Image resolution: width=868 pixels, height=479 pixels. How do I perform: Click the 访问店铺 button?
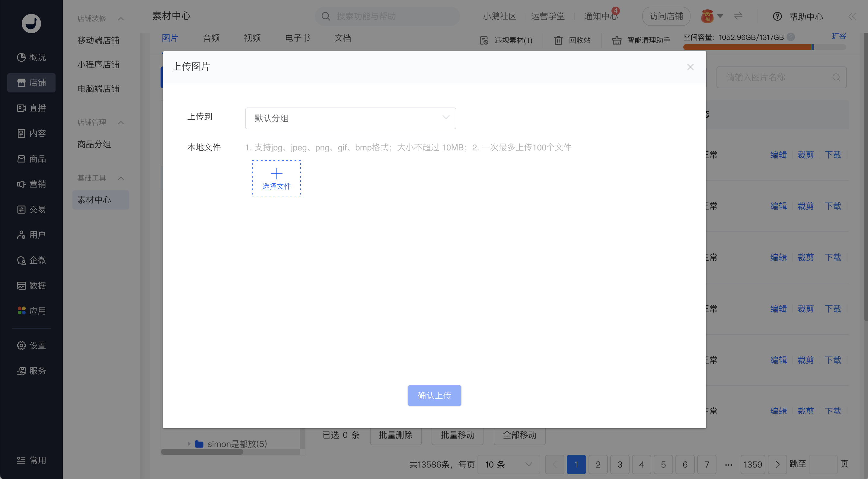point(666,16)
